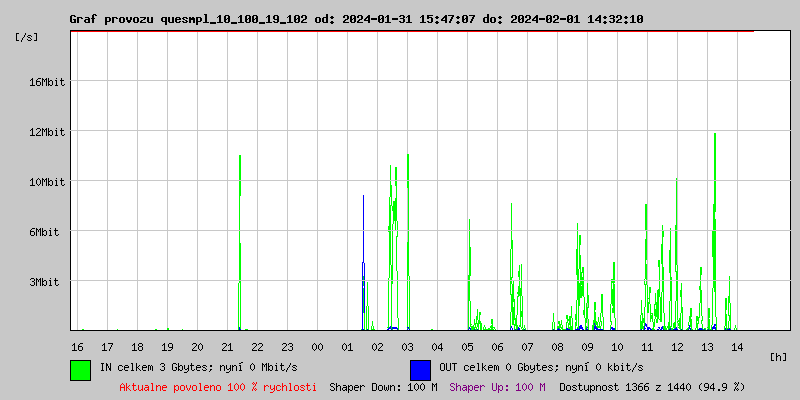This screenshot has width=800, height=400.
Task: Click the green IN legend swatch
Action: click(x=80, y=369)
